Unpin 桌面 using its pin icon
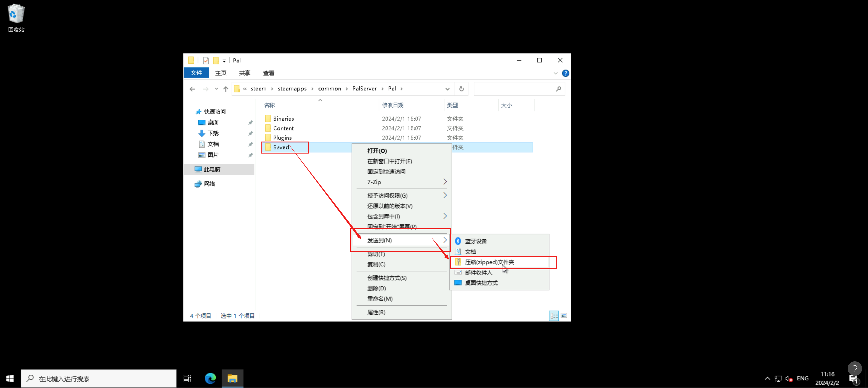The image size is (868, 388). point(250,123)
